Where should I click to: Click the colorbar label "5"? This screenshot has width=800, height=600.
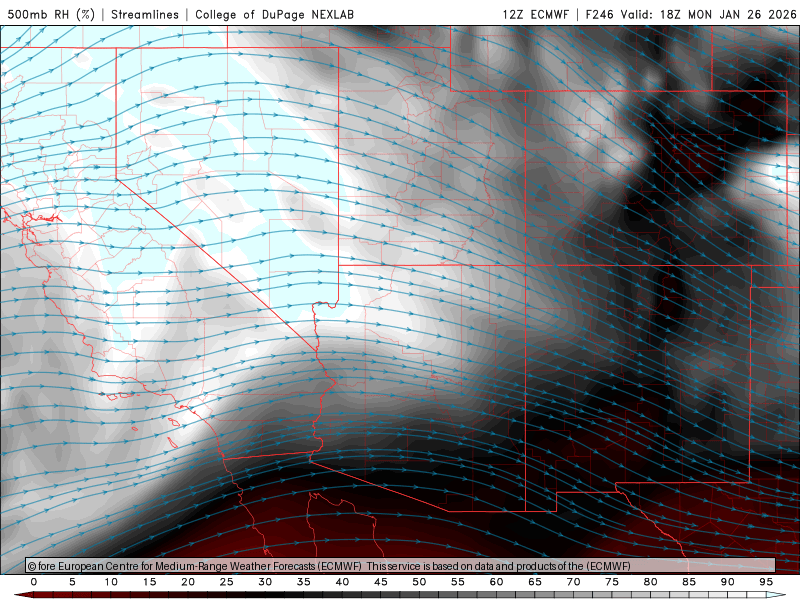click(x=72, y=582)
